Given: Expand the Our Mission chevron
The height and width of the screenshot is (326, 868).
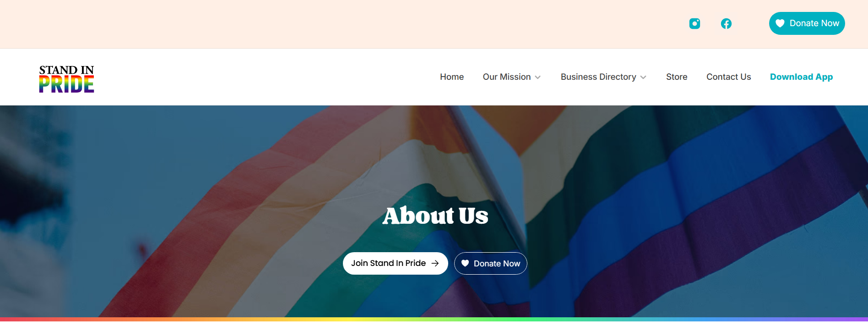Looking at the screenshot, I should (538, 77).
